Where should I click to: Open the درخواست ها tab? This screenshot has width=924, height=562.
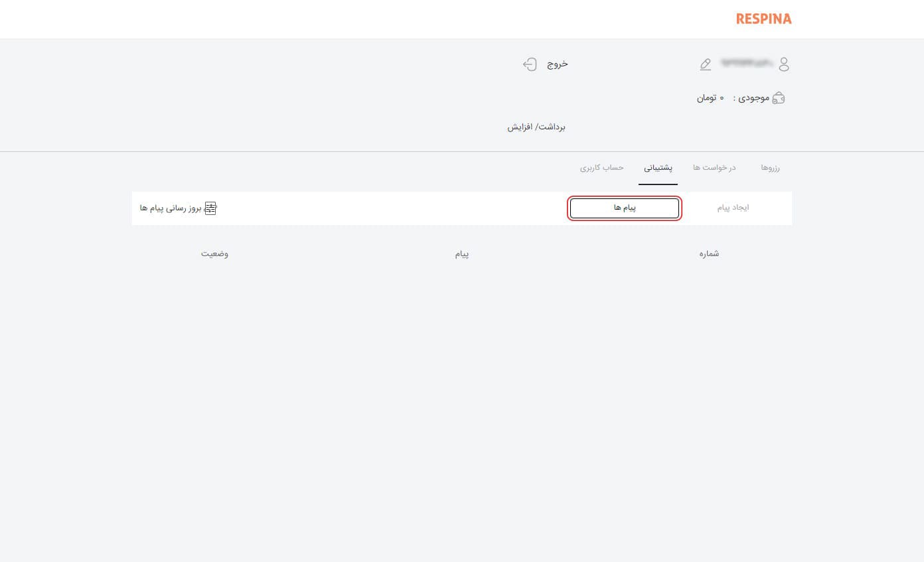pos(714,168)
